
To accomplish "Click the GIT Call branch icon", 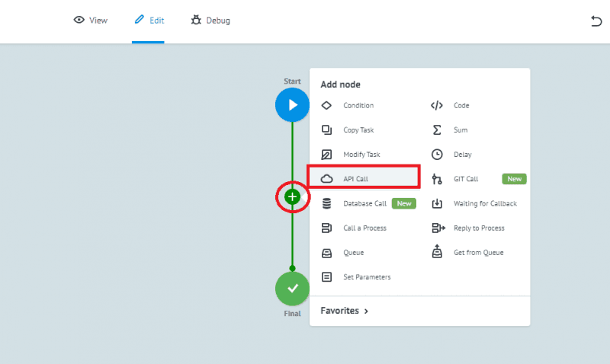I will tap(437, 179).
